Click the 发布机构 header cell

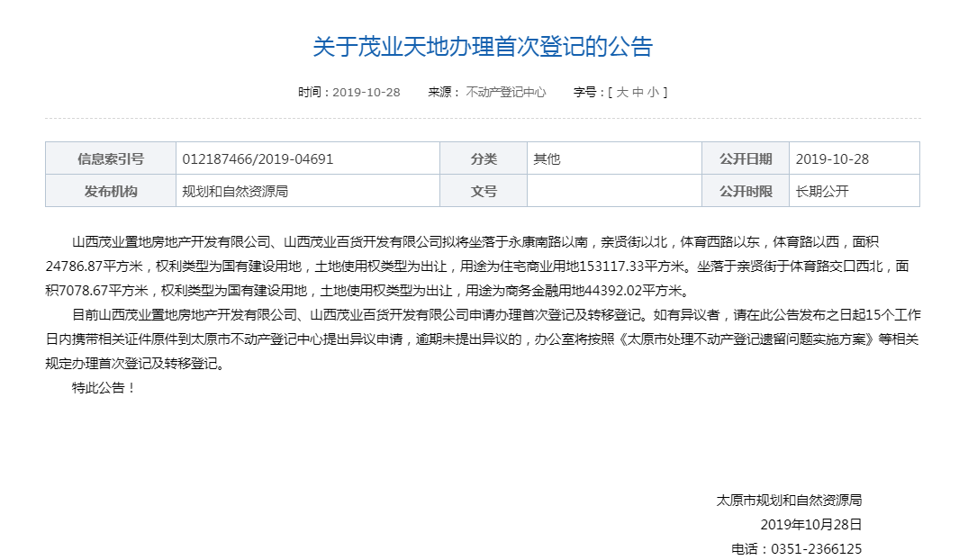pyautogui.click(x=110, y=191)
